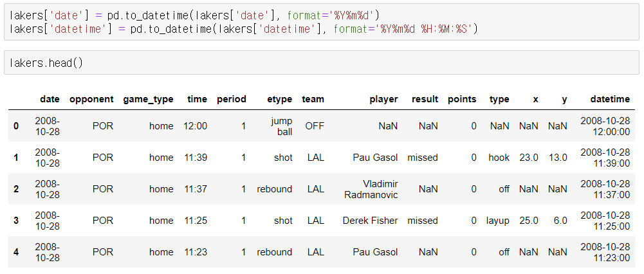
Task: Click the time cell '11:23'
Action: pos(196,252)
